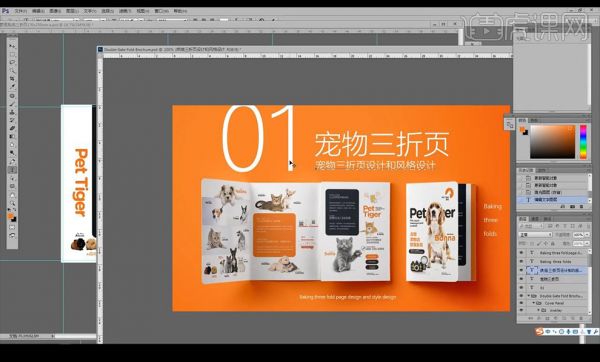Select the Rectangular Marquee tool
This screenshot has width=600, height=362.
point(12,54)
